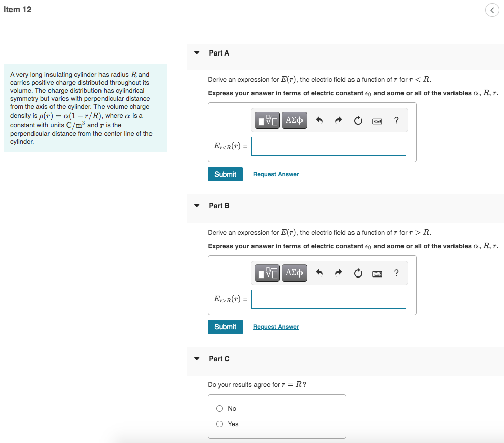
Task: Click the Part B title text
Action: coord(219,206)
